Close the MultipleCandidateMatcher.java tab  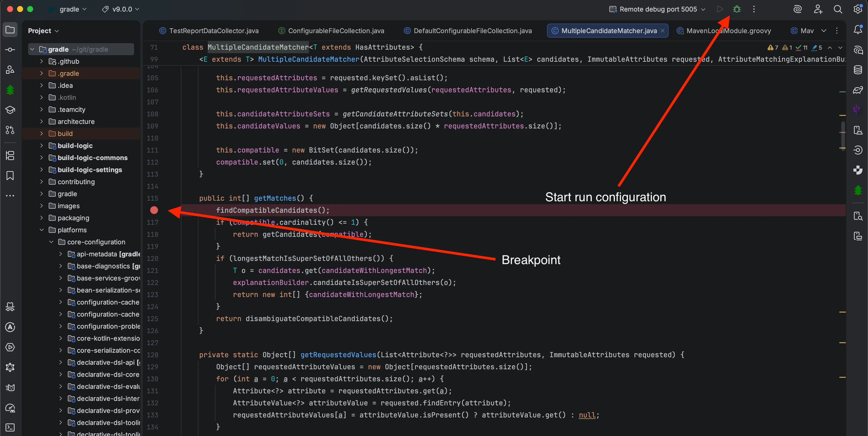(x=663, y=31)
